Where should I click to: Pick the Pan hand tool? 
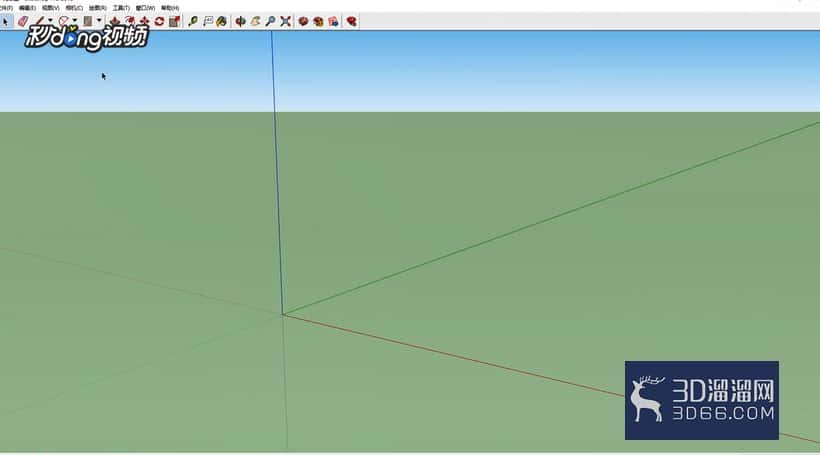point(255,21)
